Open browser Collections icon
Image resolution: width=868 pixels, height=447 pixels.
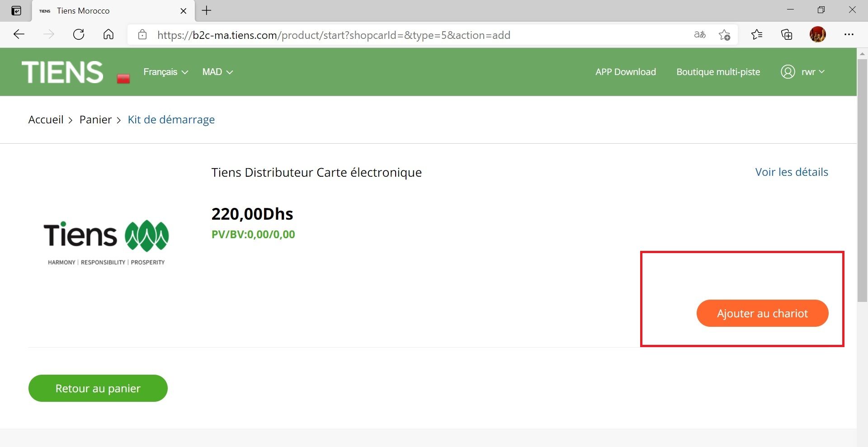tap(787, 35)
